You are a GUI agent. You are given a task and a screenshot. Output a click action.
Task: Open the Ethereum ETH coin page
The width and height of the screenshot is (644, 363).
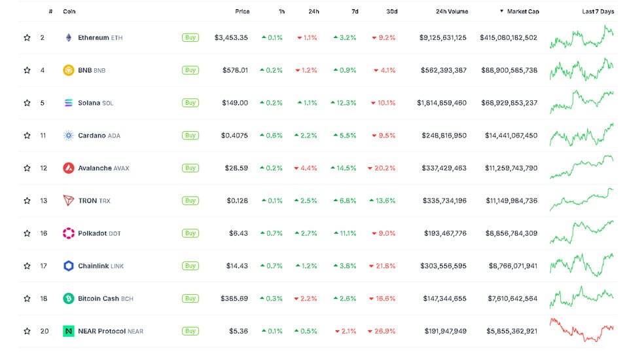click(x=100, y=37)
